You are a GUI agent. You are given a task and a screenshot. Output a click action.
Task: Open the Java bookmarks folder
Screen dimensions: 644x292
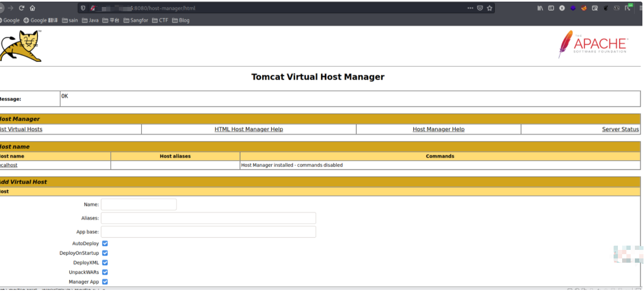(x=90, y=20)
